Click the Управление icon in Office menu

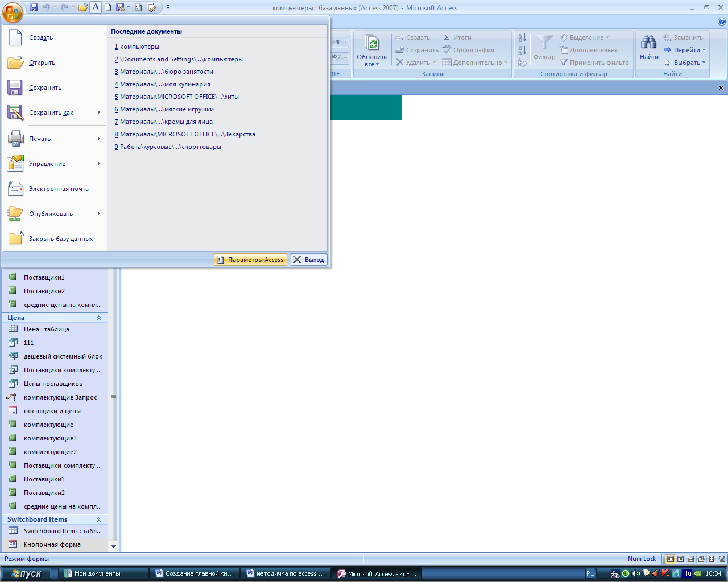[15, 164]
